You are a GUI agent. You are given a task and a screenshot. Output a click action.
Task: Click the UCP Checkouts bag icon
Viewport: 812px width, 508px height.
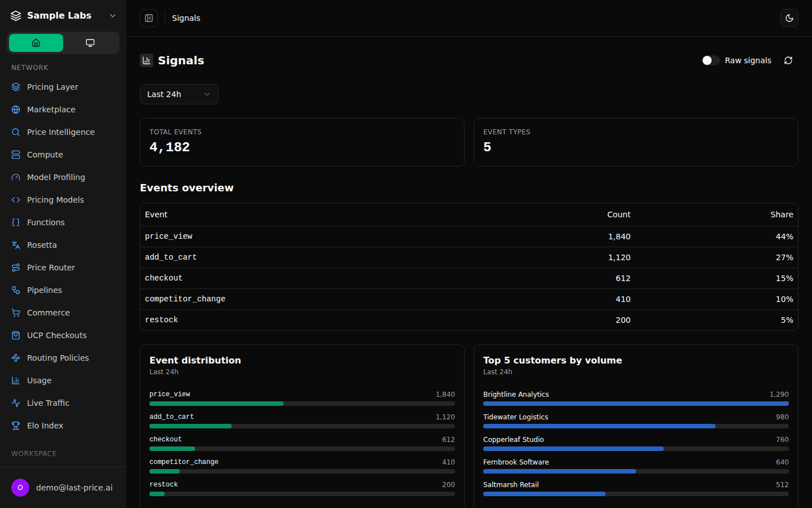coord(16,335)
